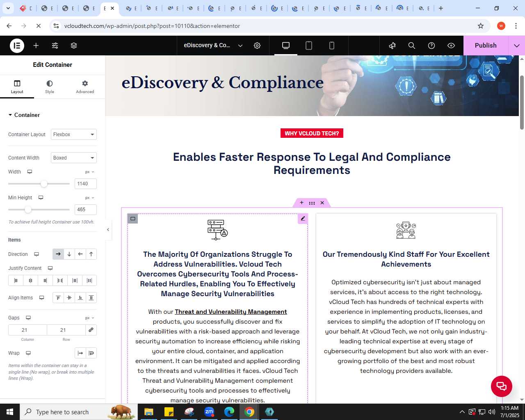Change Gaps unit px selector
The height and width of the screenshot is (420, 525).
coord(90,318)
